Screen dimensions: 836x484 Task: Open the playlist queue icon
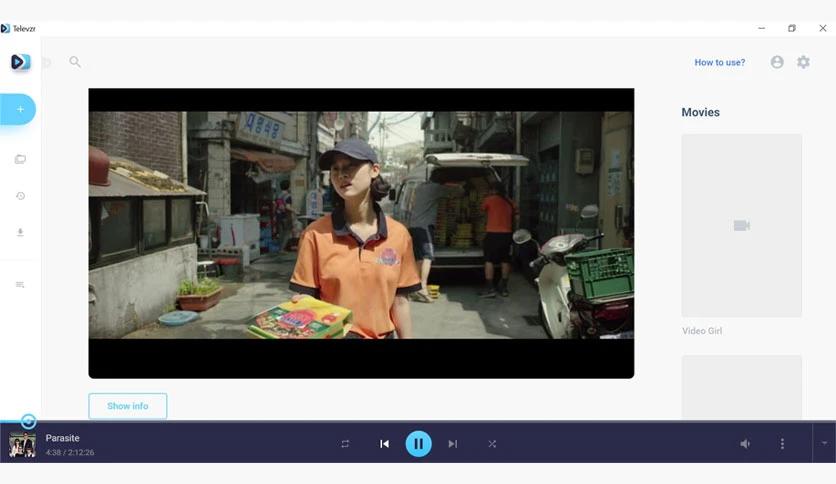click(20, 285)
